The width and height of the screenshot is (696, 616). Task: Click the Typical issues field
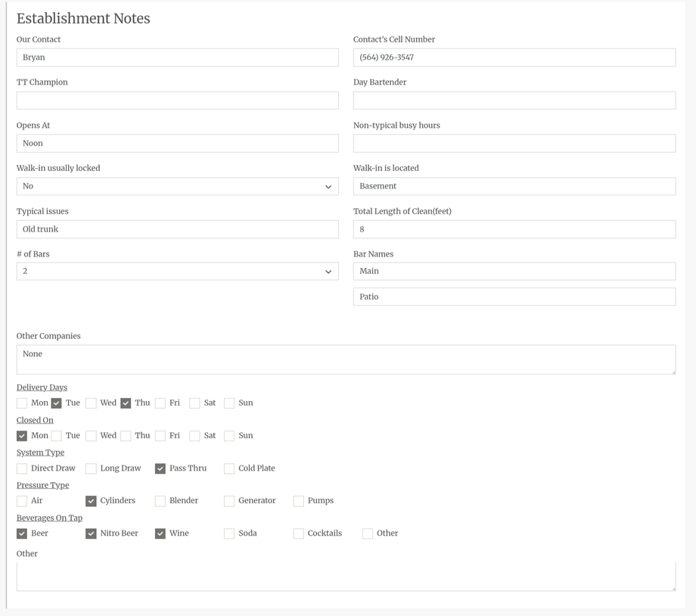pyautogui.click(x=177, y=229)
